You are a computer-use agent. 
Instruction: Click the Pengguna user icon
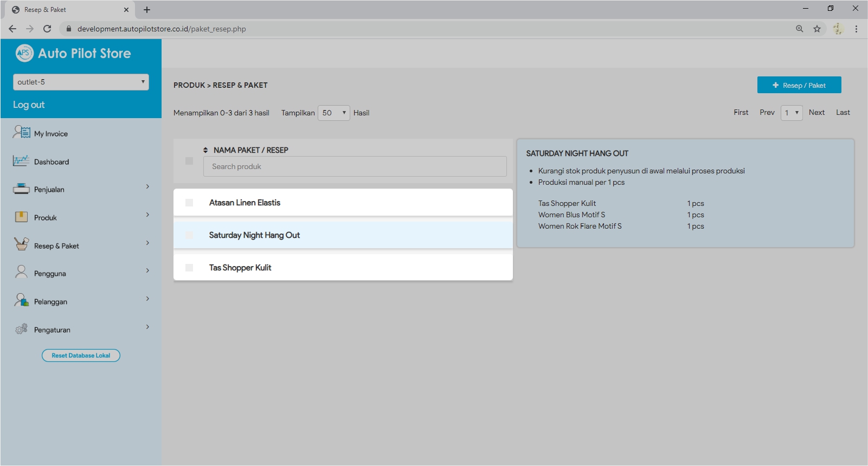21,272
